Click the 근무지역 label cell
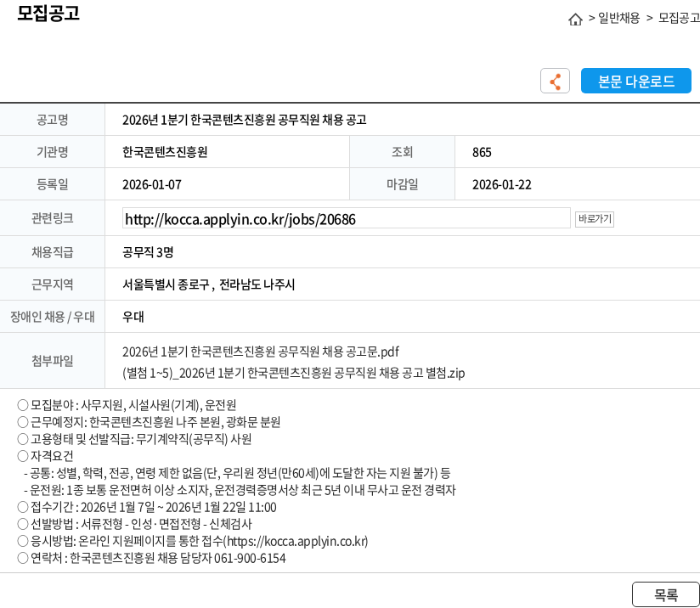Image resolution: width=700 pixels, height=608 pixels. point(52,284)
